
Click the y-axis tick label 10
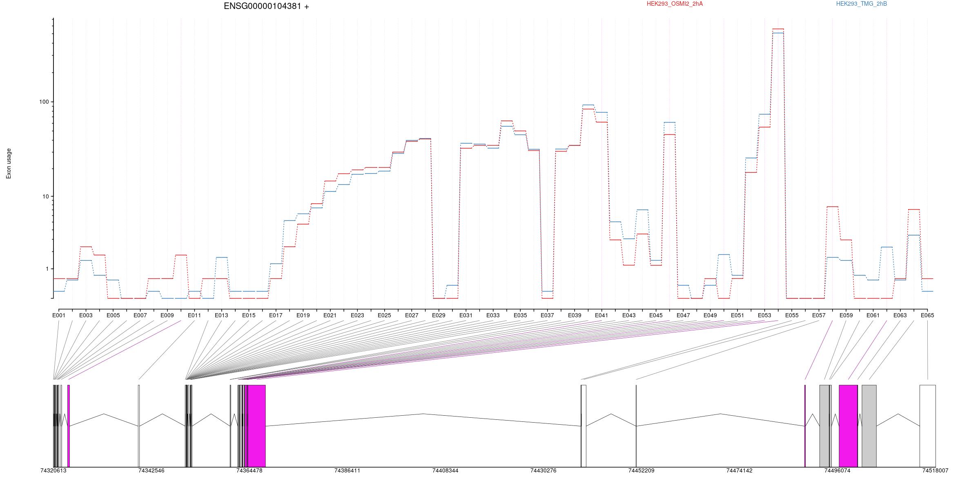click(45, 196)
